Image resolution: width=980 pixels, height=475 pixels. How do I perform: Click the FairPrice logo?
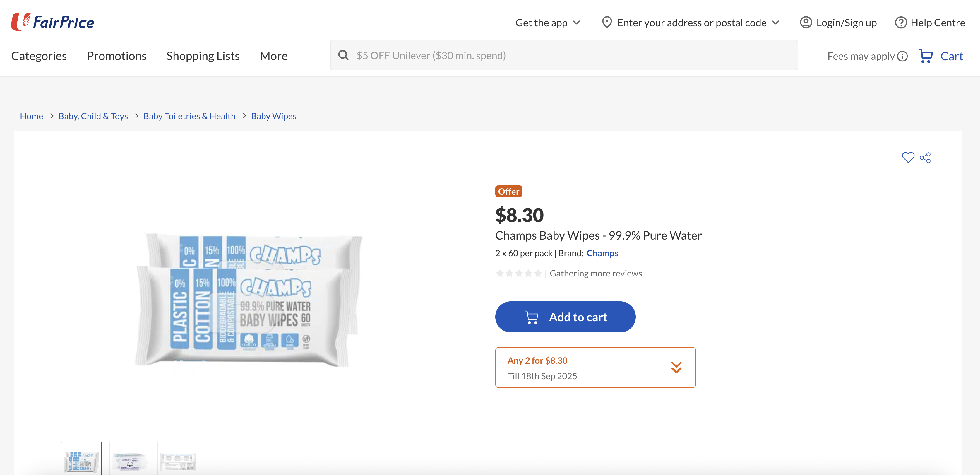point(53,22)
